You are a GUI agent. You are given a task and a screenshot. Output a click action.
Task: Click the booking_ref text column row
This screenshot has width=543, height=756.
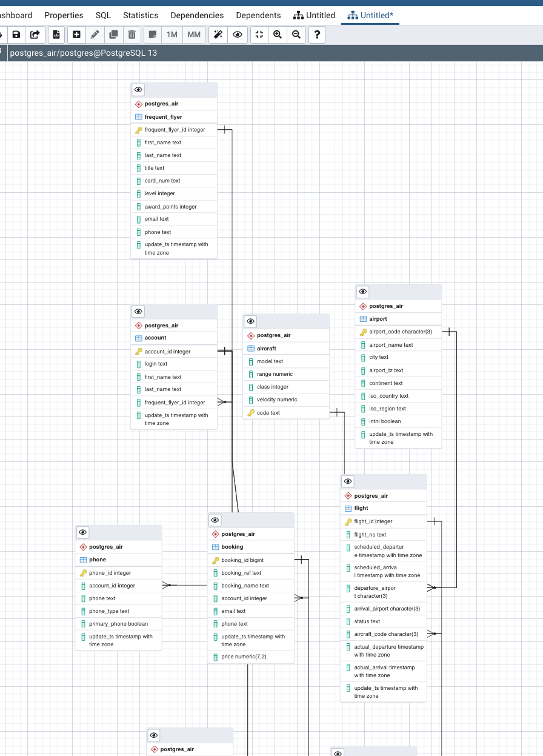(251, 573)
